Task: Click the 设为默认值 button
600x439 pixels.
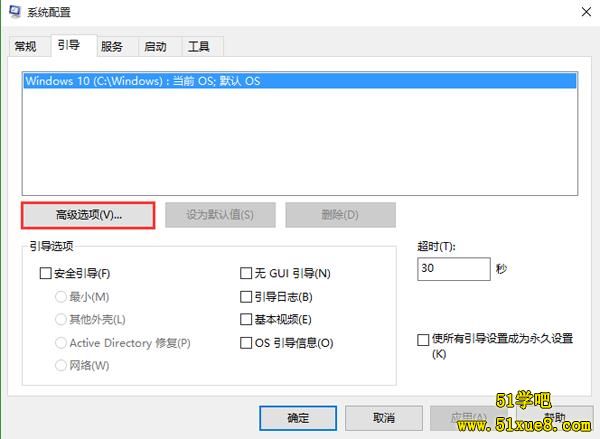Action: [218, 215]
